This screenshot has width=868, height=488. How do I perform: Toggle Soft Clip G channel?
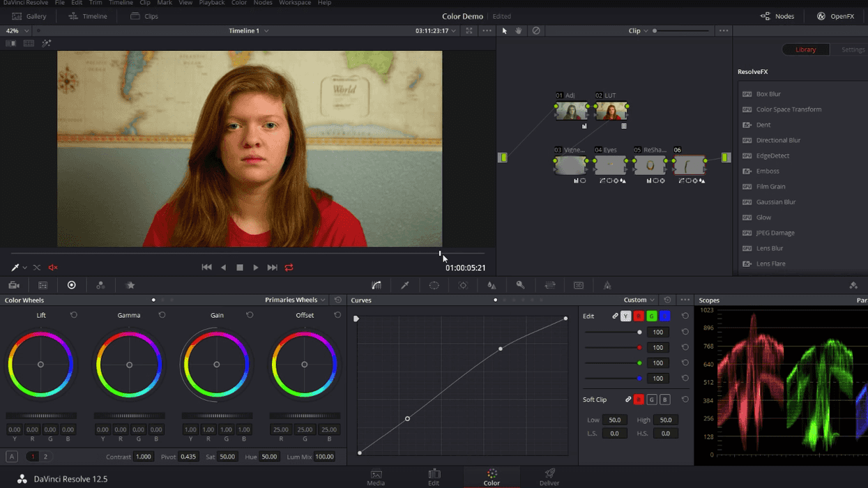651,399
